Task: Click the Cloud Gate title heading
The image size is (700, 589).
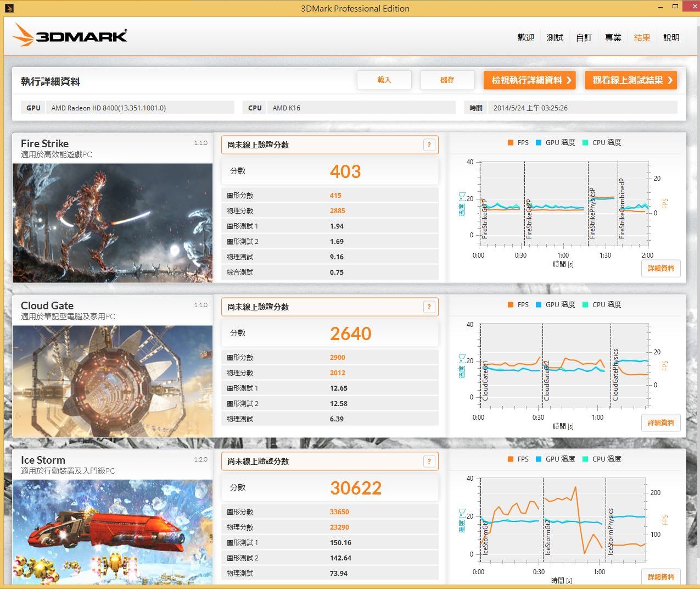Action: [x=47, y=305]
